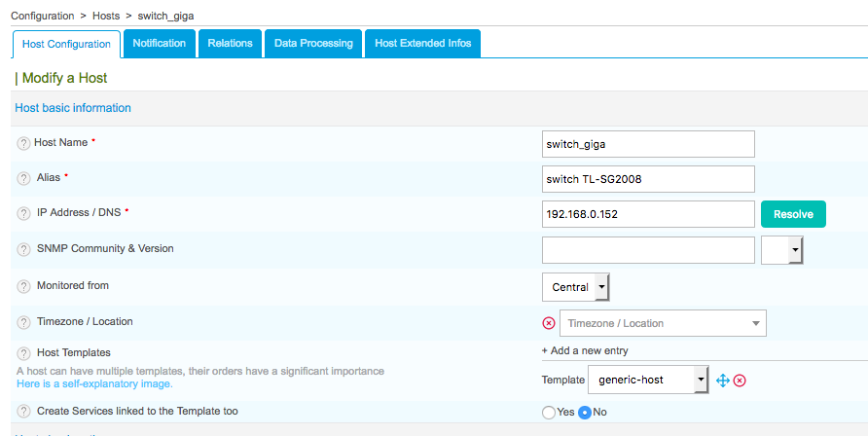Click the help icon beside Alias
Viewport: 868px width, 436px height.
[23, 178]
